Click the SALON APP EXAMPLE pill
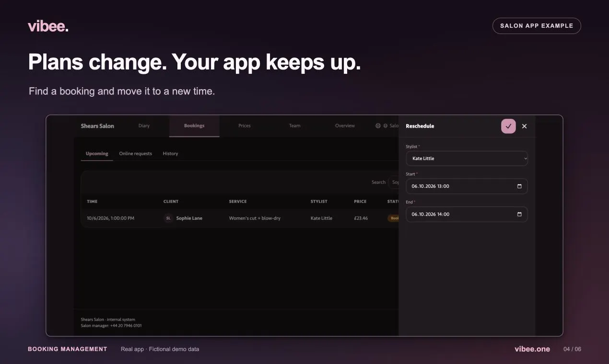The width and height of the screenshot is (609, 364). (537, 26)
